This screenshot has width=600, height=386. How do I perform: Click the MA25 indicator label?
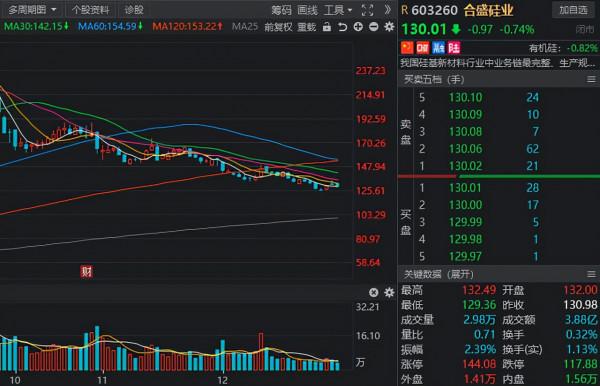pos(245,26)
